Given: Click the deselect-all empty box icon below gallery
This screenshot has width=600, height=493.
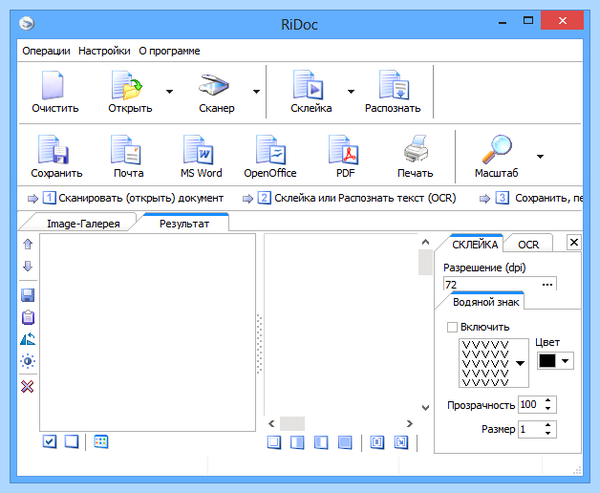Looking at the screenshot, I should pyautogui.click(x=72, y=442).
